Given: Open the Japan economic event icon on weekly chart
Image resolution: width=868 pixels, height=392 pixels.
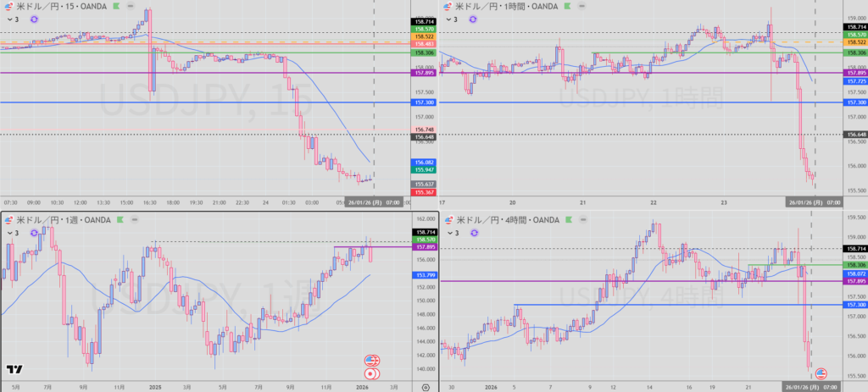Looking at the screenshot, I should (x=370, y=373).
